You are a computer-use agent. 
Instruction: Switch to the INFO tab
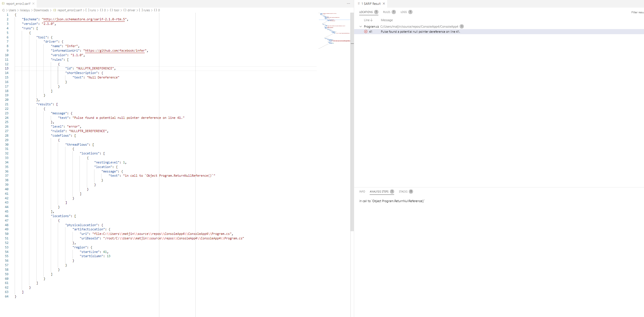click(x=362, y=192)
